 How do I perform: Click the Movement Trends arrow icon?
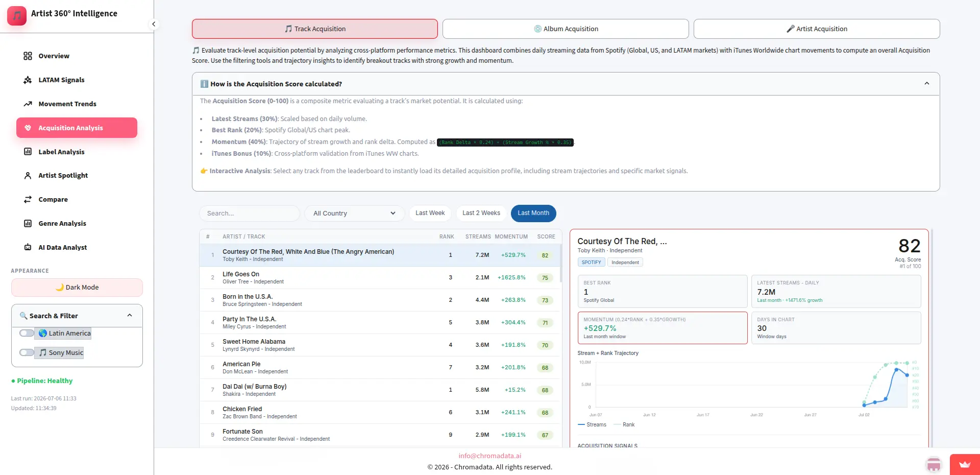[28, 104]
